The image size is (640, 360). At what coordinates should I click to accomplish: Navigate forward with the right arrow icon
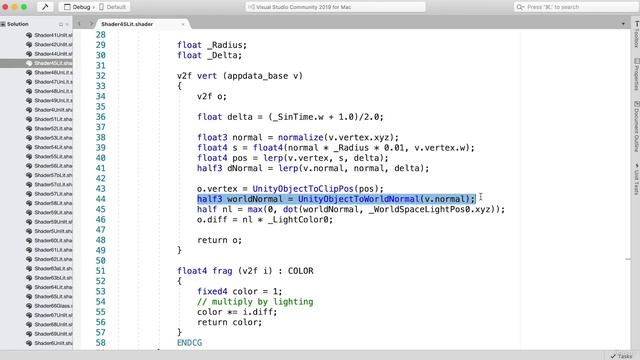tap(91, 24)
